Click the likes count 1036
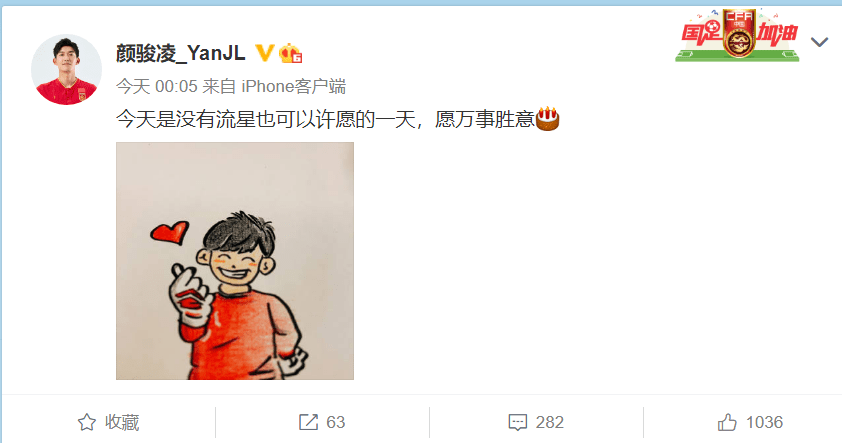 pos(765,423)
